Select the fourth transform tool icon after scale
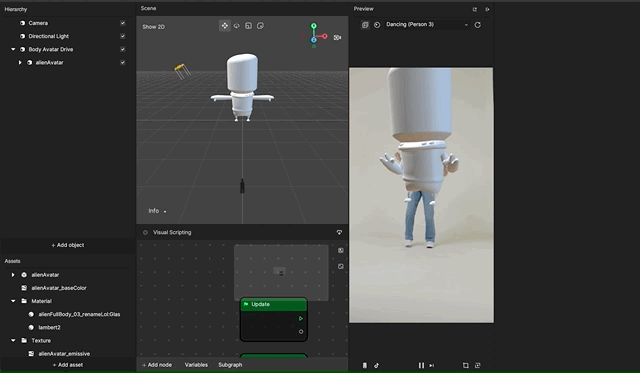This screenshot has width=640, height=373. [x=260, y=26]
